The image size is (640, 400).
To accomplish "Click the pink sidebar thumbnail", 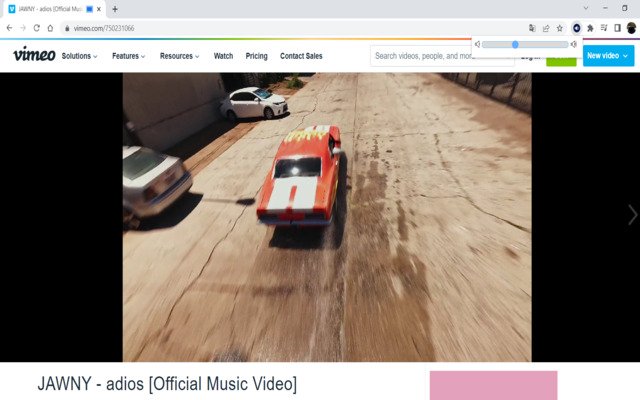I will click(x=493, y=385).
